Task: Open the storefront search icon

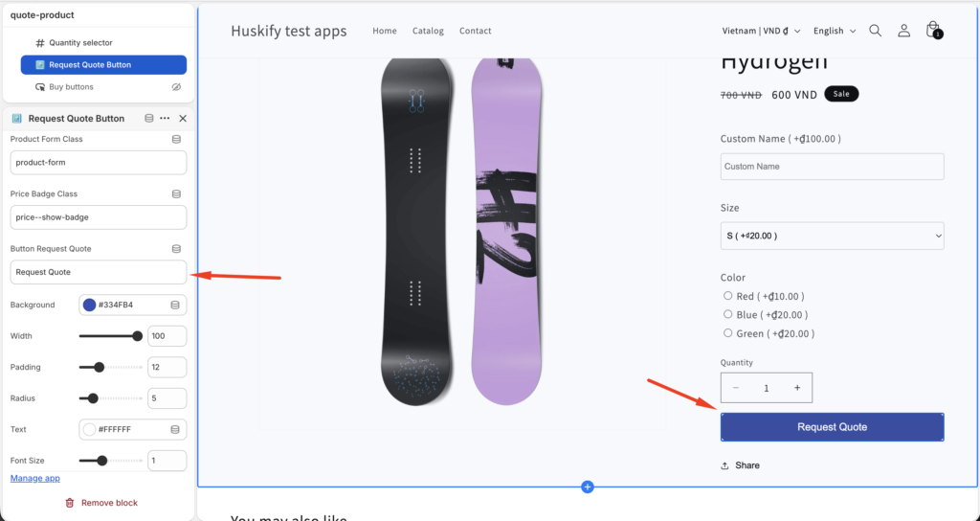Action: 875,31
